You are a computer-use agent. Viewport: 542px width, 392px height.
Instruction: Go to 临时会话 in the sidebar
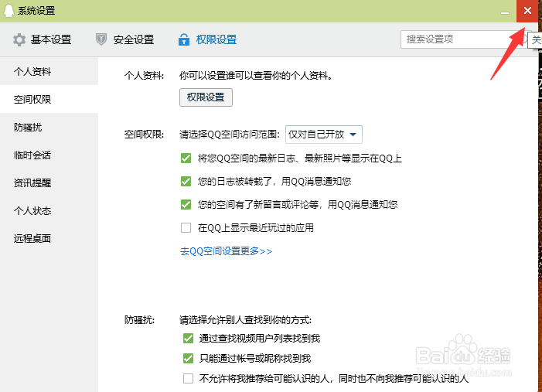(x=49, y=155)
